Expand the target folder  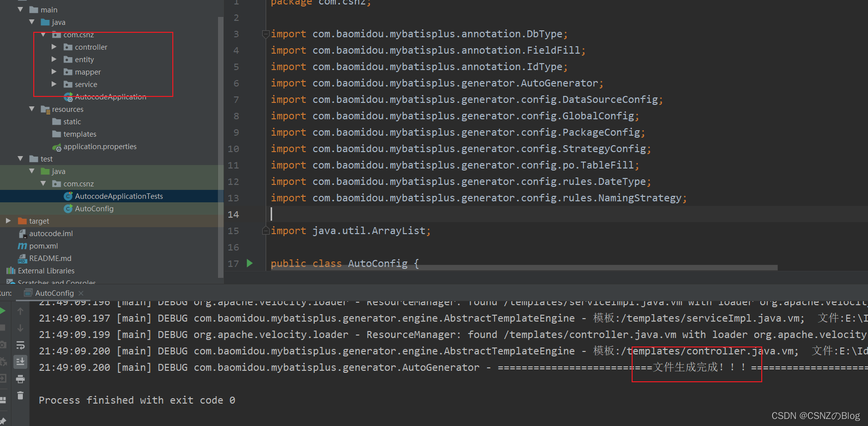point(8,221)
